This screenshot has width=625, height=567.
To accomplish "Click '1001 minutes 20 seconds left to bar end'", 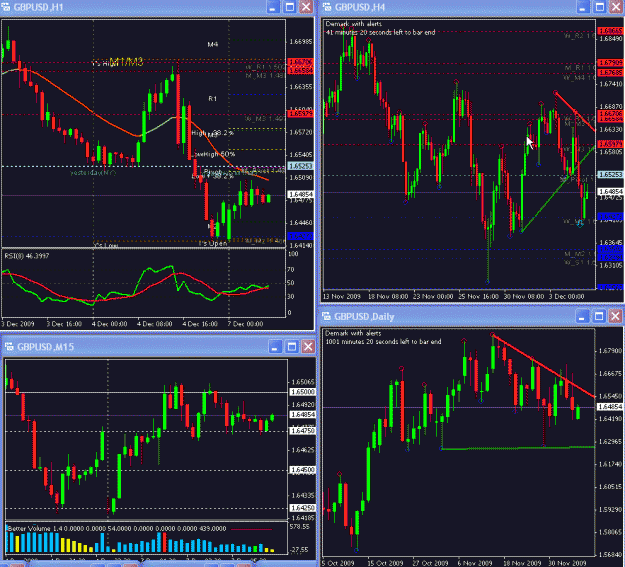I will (383, 341).
